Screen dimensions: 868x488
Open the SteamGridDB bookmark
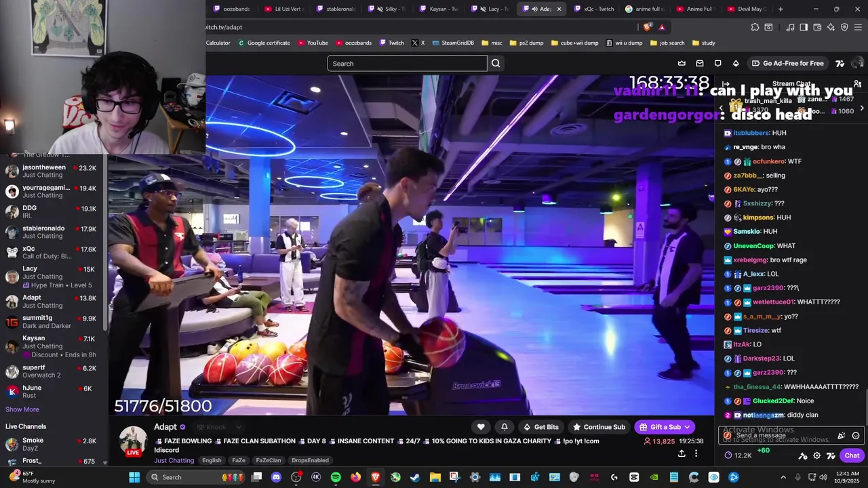[x=452, y=43]
